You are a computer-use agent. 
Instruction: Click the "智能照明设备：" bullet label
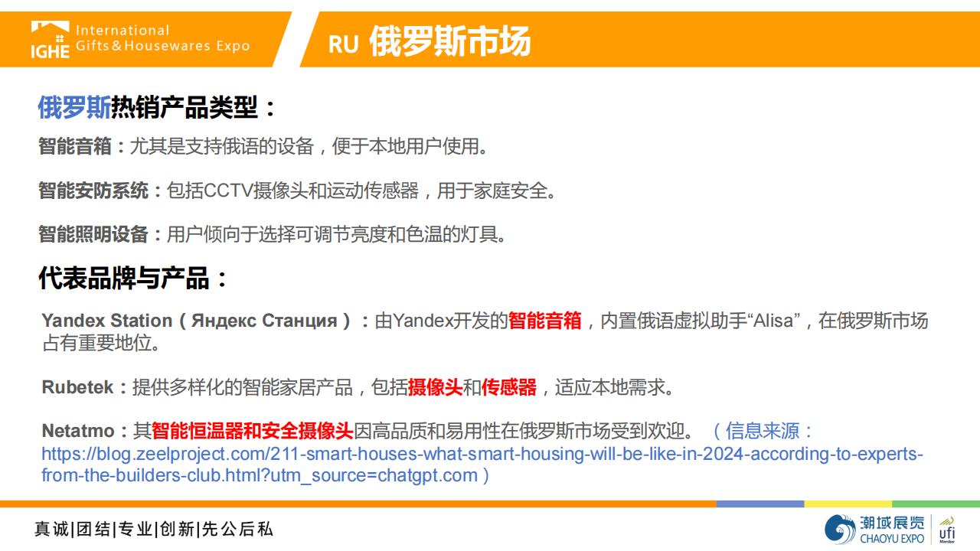click(x=102, y=234)
